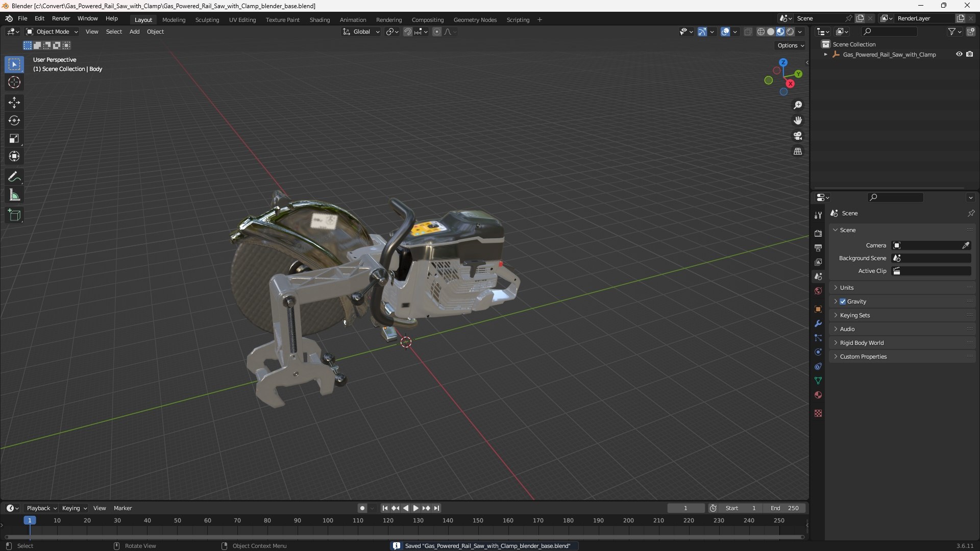This screenshot has width=980, height=551.
Task: Expand Gas_Powered_Rail_Saw_with_Clamp tree arrow
Action: pyautogui.click(x=825, y=55)
